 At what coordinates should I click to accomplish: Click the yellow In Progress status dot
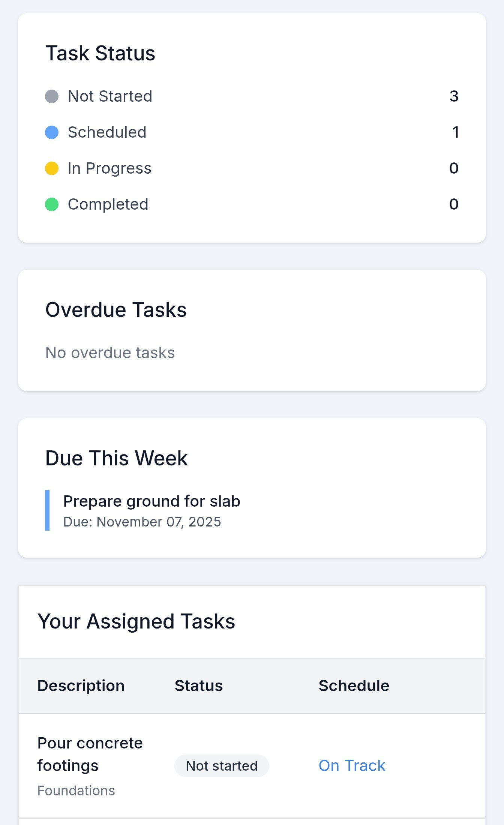coord(51,168)
